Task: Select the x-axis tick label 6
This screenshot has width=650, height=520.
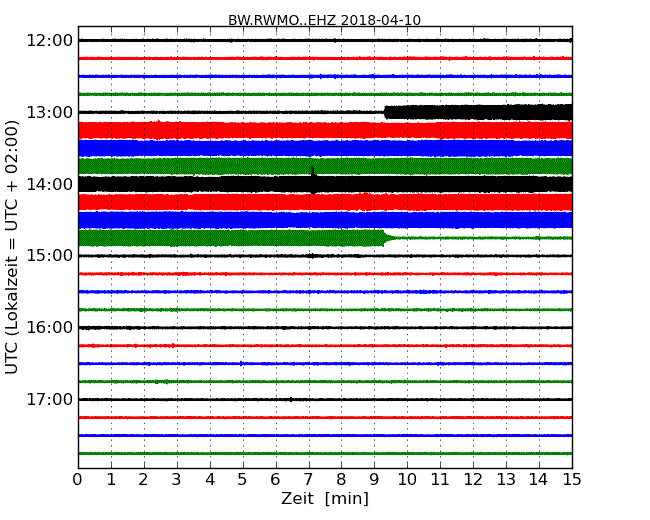Action: coord(276,480)
